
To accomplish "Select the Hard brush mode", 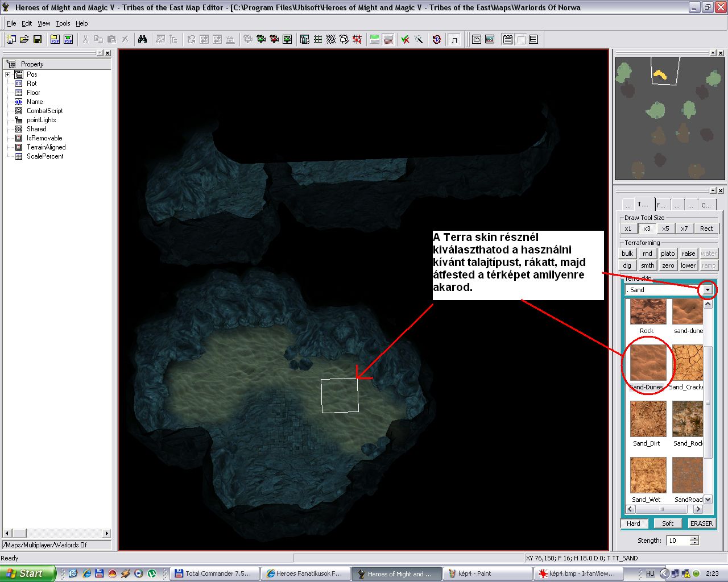I will [x=634, y=523].
